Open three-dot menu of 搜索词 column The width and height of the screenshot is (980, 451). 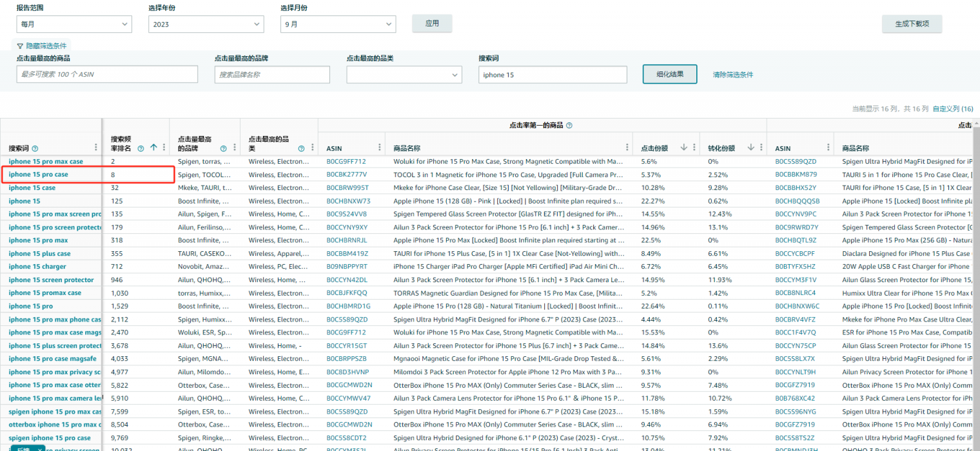(x=96, y=148)
